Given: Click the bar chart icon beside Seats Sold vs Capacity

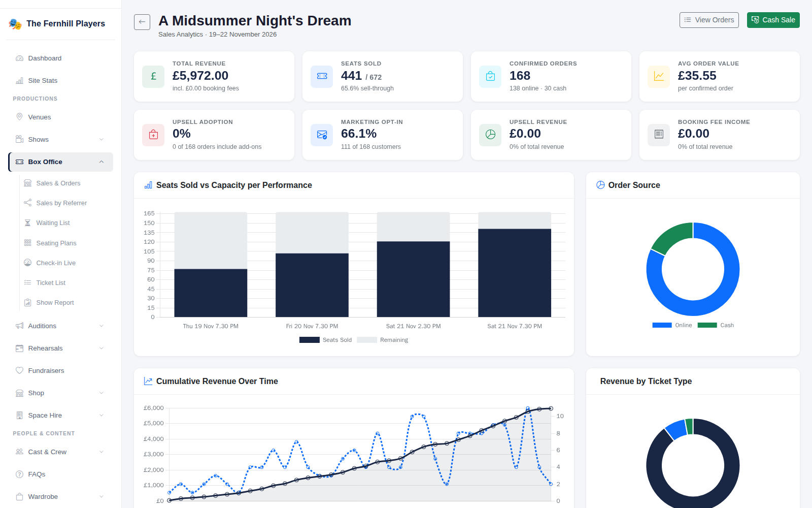Looking at the screenshot, I should 148,185.
